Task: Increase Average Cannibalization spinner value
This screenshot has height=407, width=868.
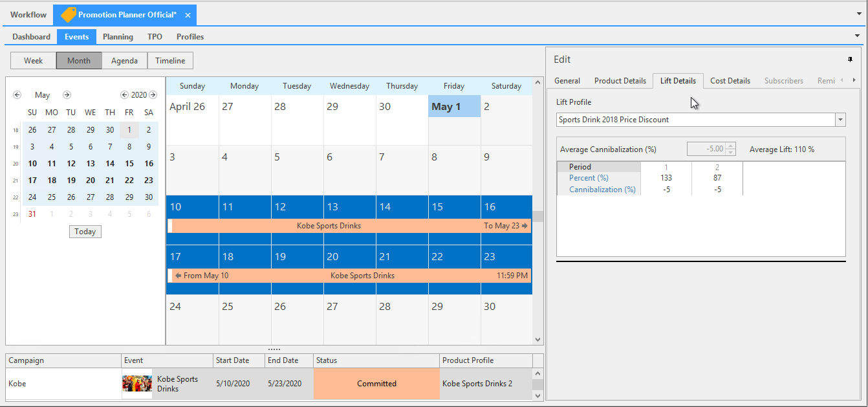Action: [731, 146]
